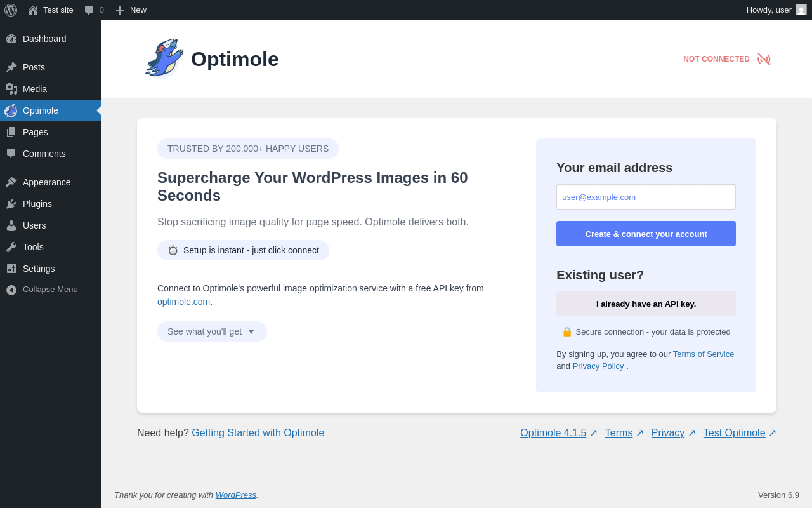Open the Appearance menu
Viewport: 812px width, 508px height.
[46, 182]
